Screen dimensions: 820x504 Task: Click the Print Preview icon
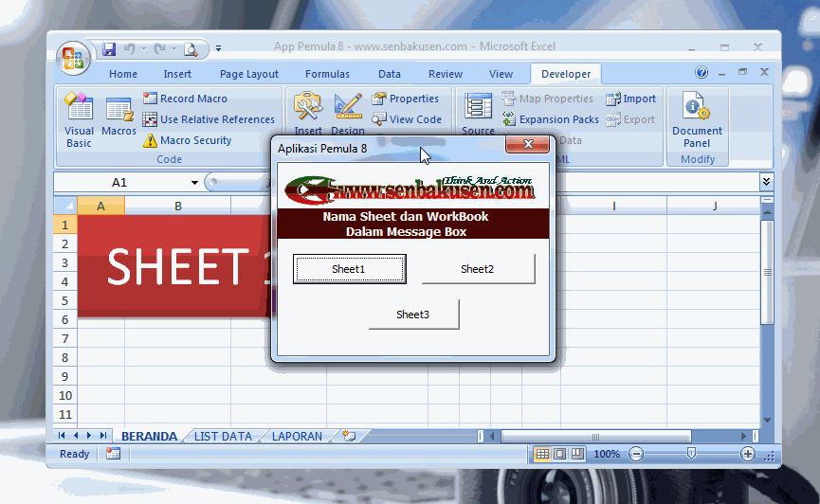coord(191,49)
